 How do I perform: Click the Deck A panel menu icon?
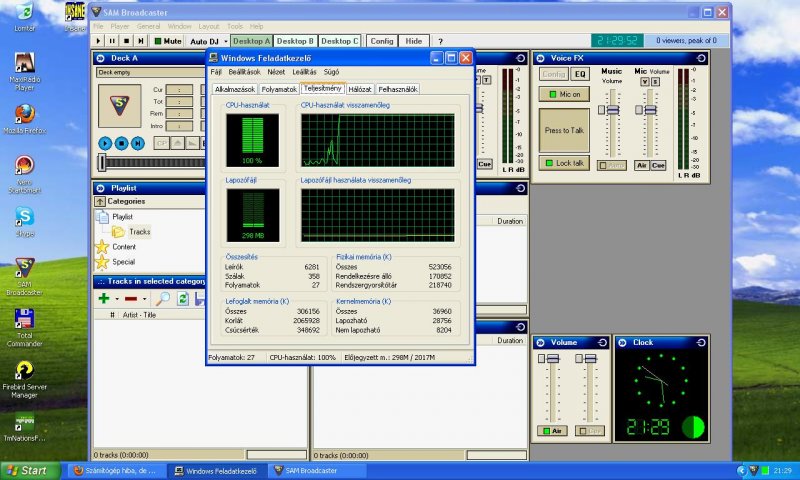coord(101,59)
